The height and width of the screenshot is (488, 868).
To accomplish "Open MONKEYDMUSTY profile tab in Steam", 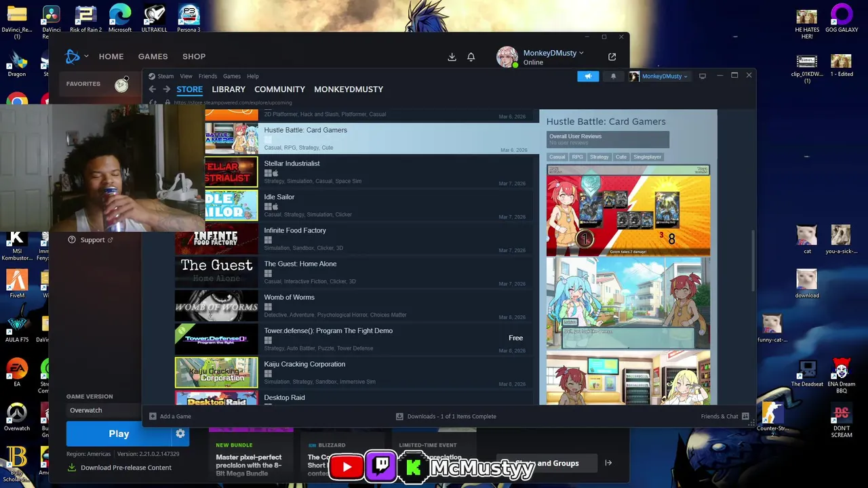I will click(349, 89).
